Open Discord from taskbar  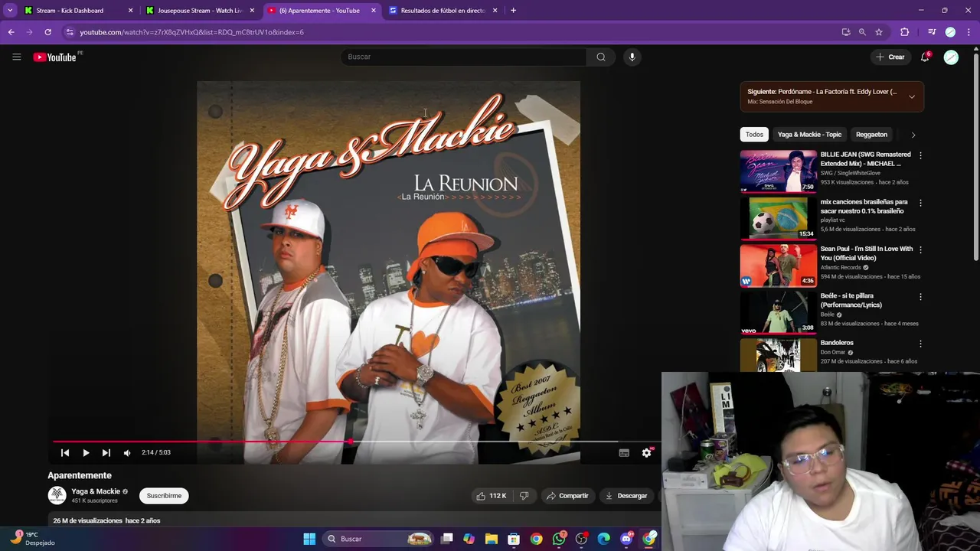click(x=626, y=539)
